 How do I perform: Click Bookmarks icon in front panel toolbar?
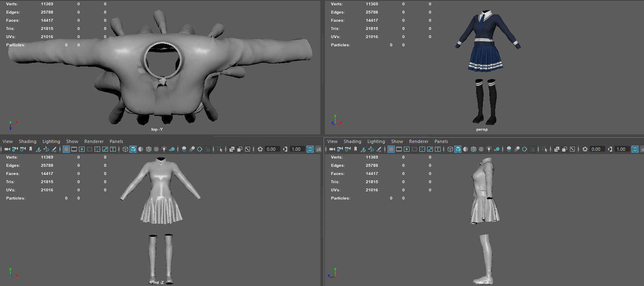click(x=30, y=149)
